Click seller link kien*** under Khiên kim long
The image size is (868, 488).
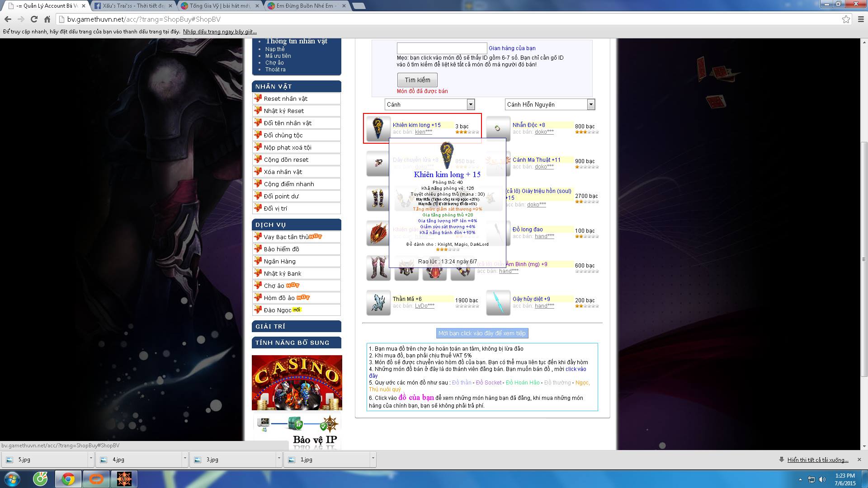click(424, 132)
